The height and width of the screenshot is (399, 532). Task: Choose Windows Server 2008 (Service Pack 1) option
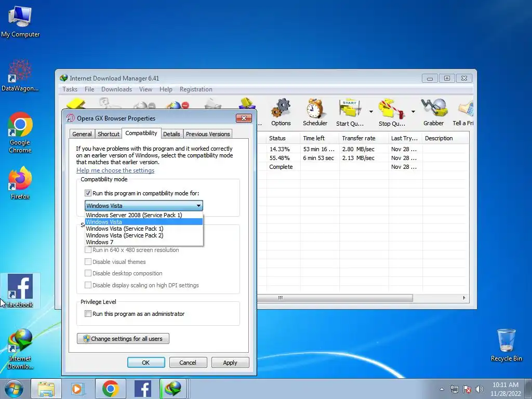coord(144,215)
